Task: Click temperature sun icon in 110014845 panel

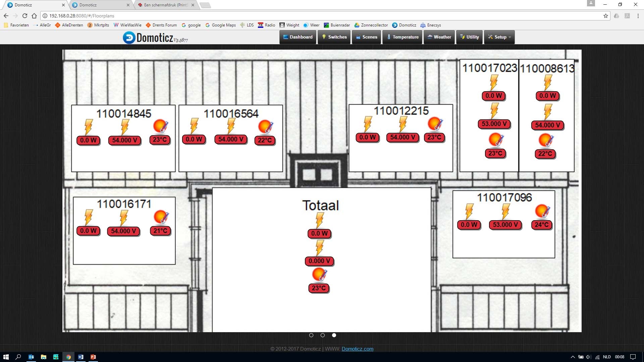Action: [x=161, y=126]
